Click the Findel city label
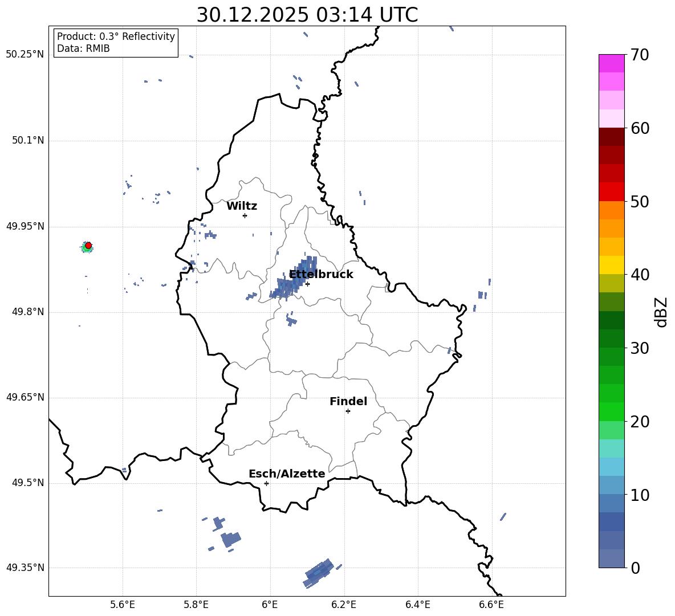The height and width of the screenshot is (616, 675). (348, 401)
